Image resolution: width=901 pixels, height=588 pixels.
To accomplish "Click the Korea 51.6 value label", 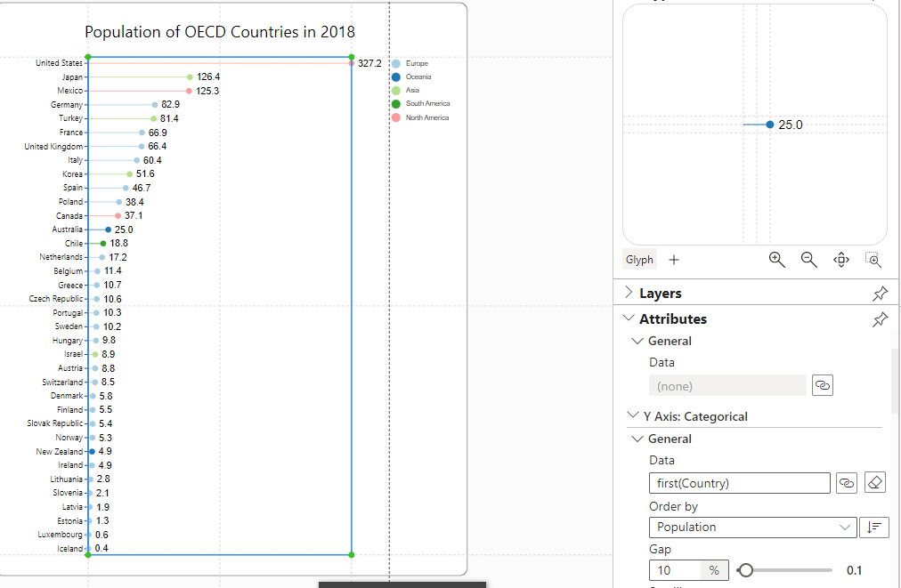I will [x=145, y=174].
